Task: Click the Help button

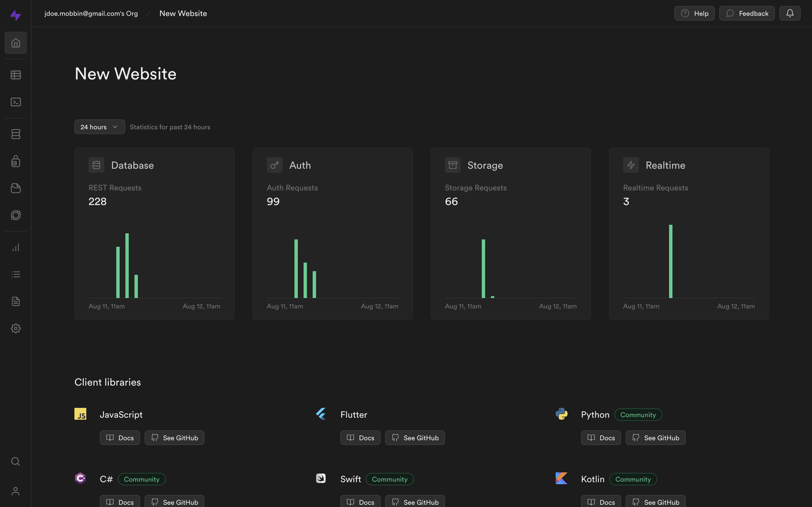Action: pos(694,14)
